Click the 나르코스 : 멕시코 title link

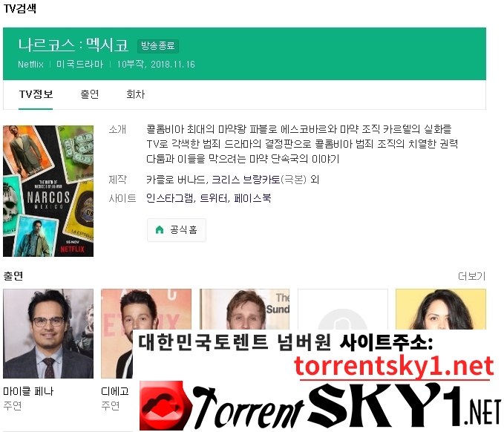(73, 45)
